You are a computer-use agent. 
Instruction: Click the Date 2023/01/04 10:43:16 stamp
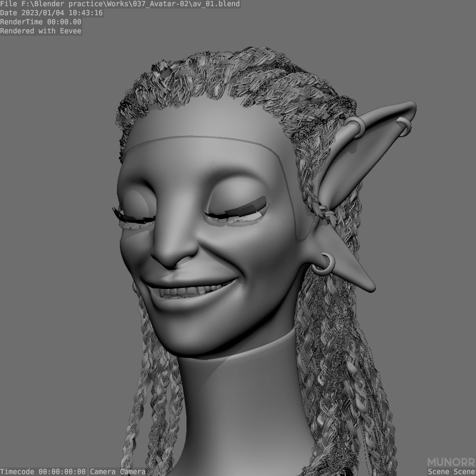point(51,13)
